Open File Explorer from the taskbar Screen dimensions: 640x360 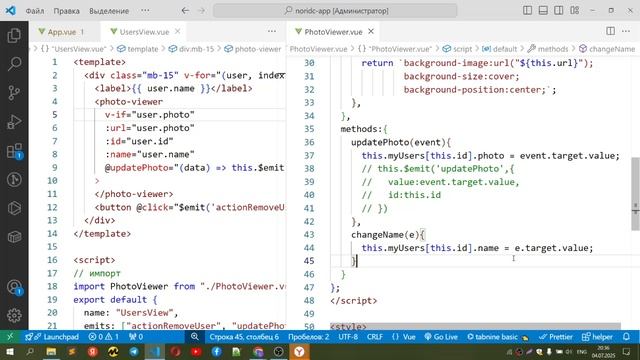pyautogui.click(x=51, y=351)
